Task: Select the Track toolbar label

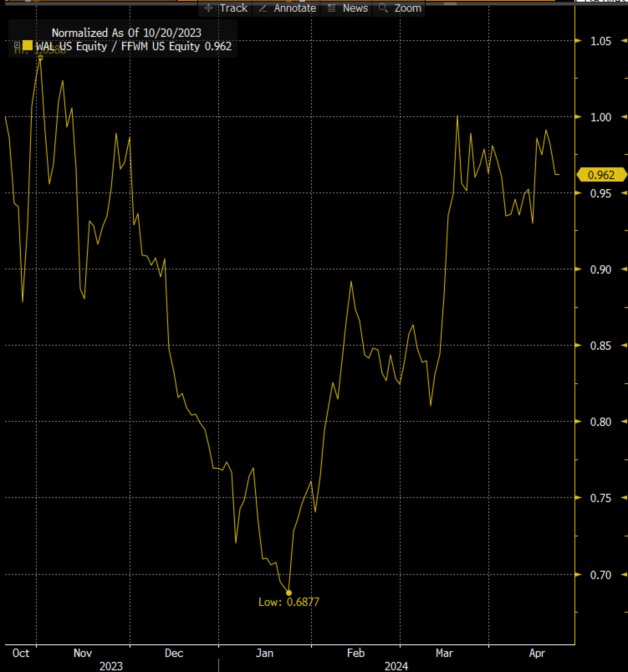Action: pyautogui.click(x=234, y=8)
